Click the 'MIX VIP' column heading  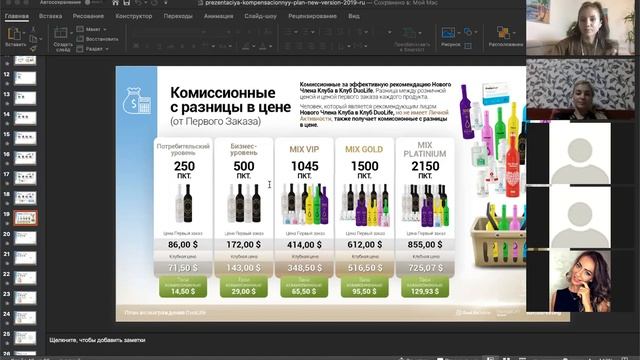(x=304, y=149)
